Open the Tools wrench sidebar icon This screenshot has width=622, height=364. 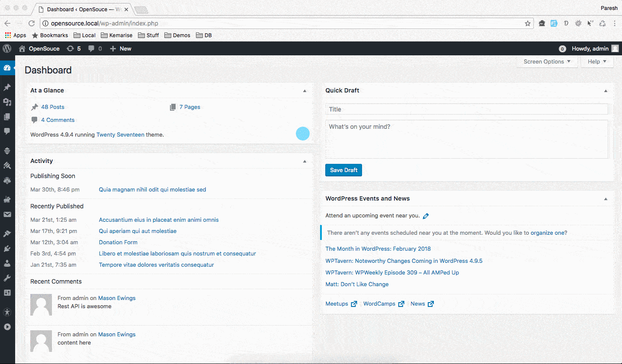7,278
